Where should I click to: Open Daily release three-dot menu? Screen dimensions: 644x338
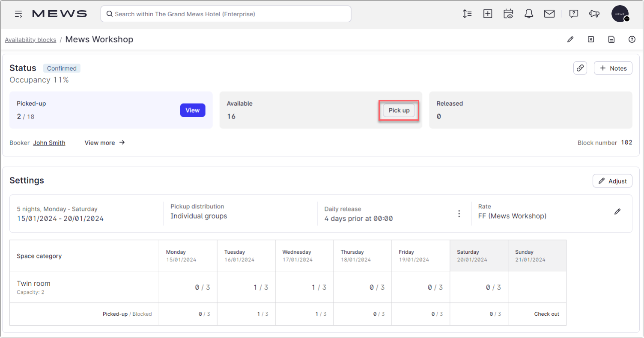459,213
